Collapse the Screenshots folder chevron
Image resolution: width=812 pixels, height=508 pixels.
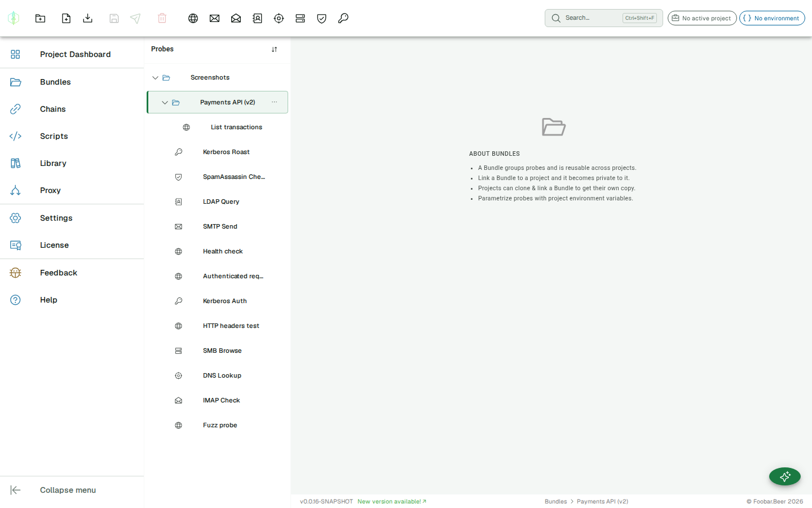[x=155, y=77]
